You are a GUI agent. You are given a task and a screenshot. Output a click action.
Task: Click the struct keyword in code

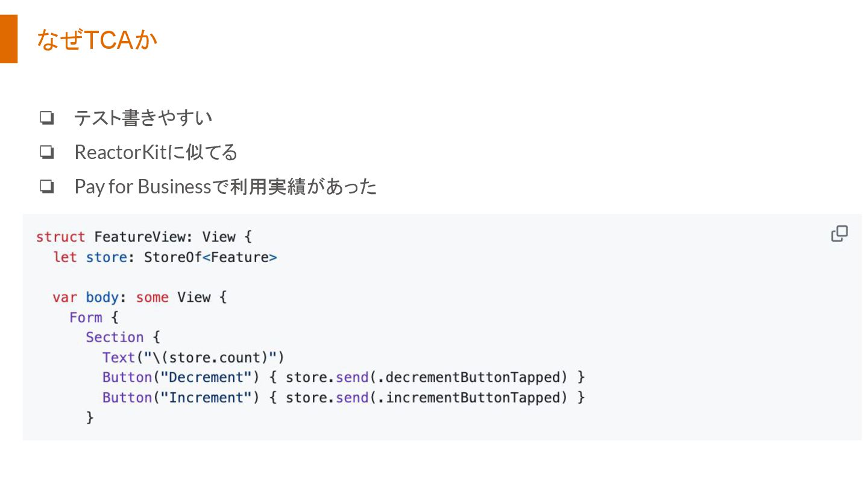tap(60, 237)
